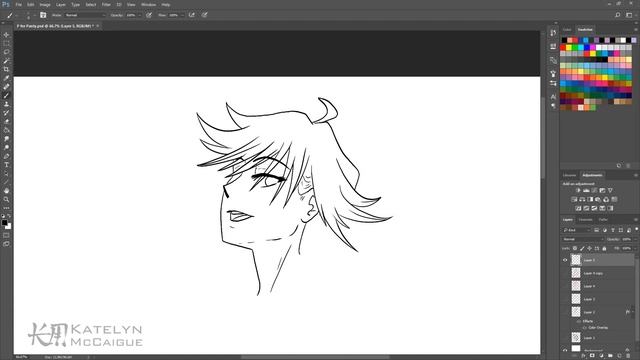
Task: Add a Curves adjustment
Action: click(x=594, y=191)
